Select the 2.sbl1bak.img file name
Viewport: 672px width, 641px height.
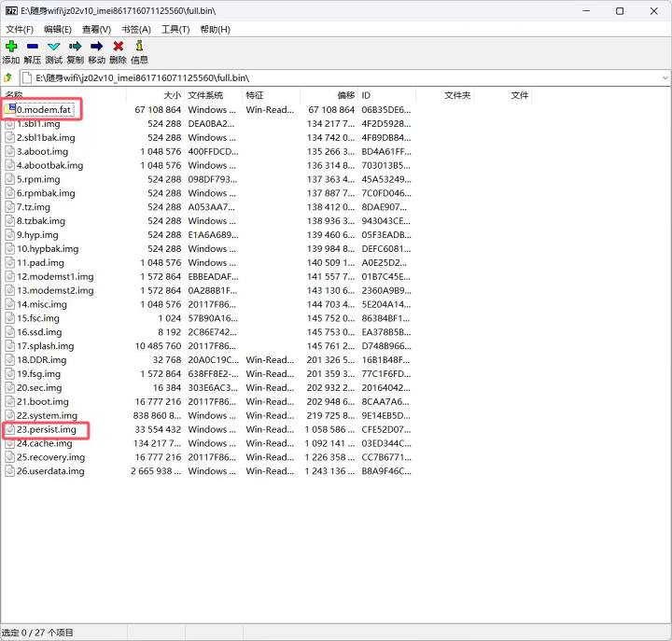[46, 137]
